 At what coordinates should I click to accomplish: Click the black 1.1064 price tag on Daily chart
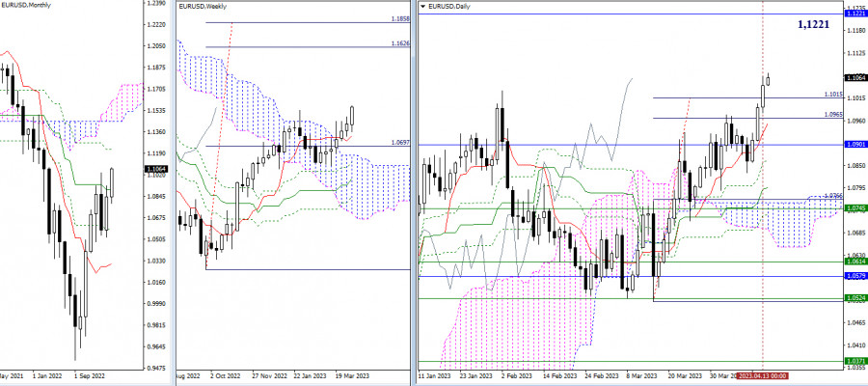[x=855, y=78]
